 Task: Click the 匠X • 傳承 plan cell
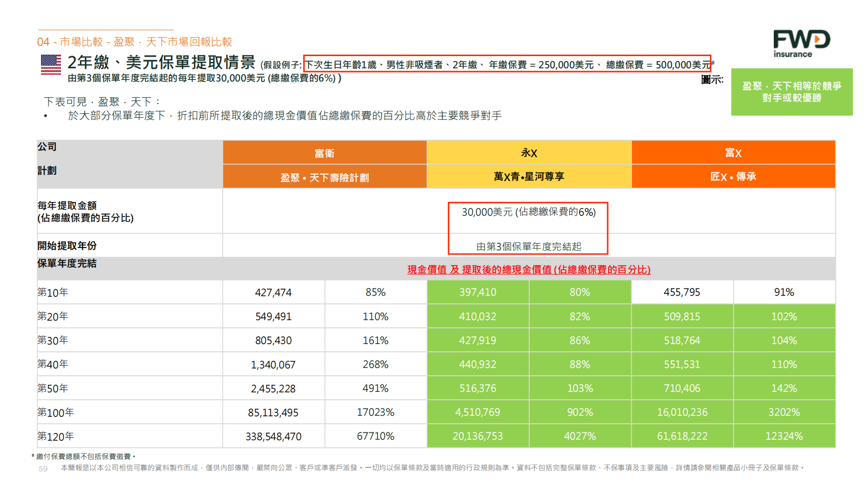(733, 177)
